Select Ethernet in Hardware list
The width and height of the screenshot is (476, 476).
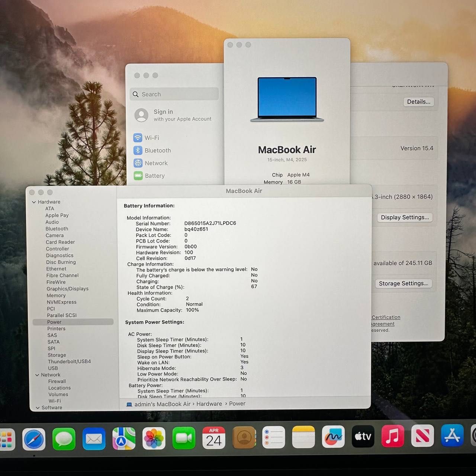pyautogui.click(x=56, y=269)
